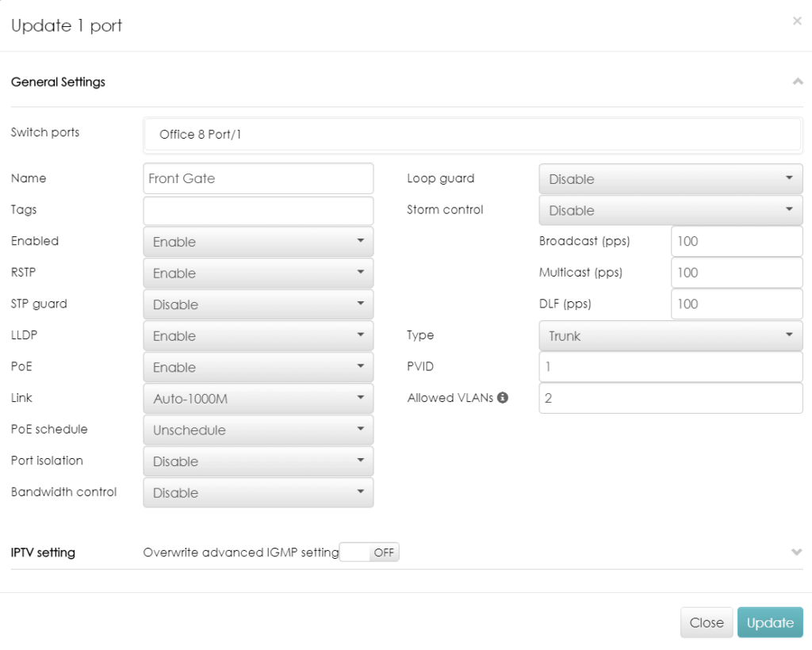Open the port Type dropdown
The width and height of the screenshot is (812, 650).
coord(670,336)
